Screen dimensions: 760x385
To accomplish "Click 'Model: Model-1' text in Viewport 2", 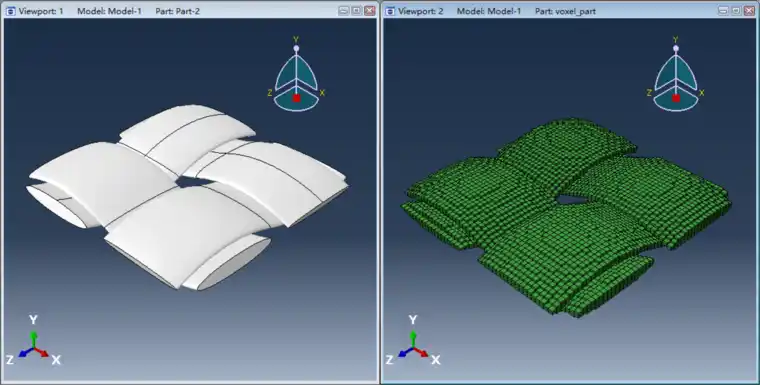I will coord(489,11).
